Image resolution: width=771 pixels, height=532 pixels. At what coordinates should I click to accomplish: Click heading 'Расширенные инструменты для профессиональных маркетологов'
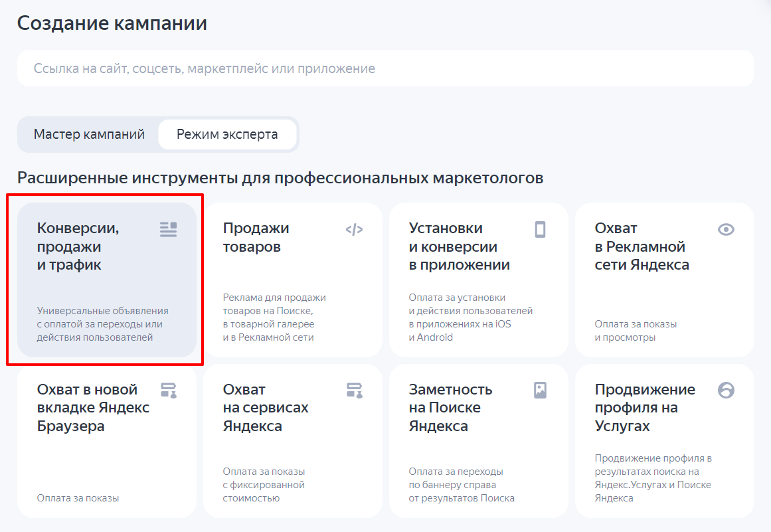coord(280,177)
